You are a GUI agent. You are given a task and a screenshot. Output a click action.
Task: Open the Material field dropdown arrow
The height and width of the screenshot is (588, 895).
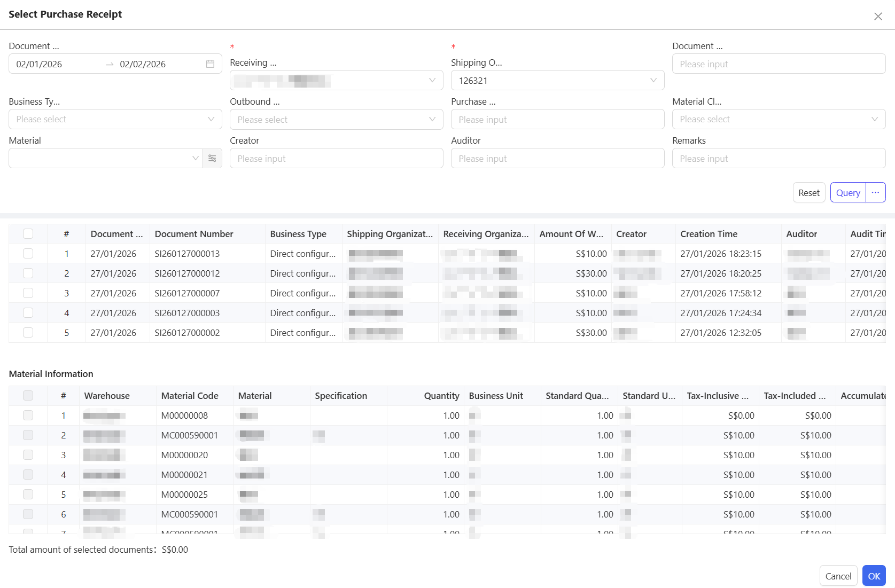coord(195,159)
